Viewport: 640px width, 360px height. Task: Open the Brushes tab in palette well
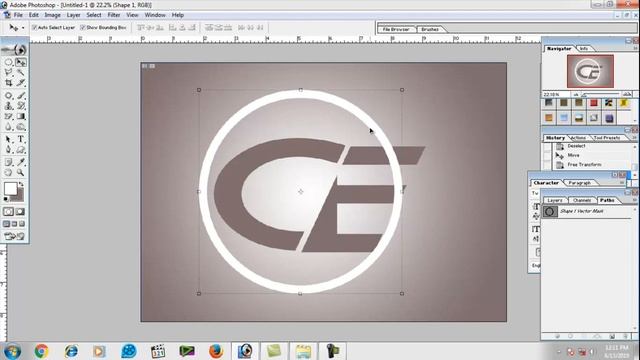click(x=430, y=29)
